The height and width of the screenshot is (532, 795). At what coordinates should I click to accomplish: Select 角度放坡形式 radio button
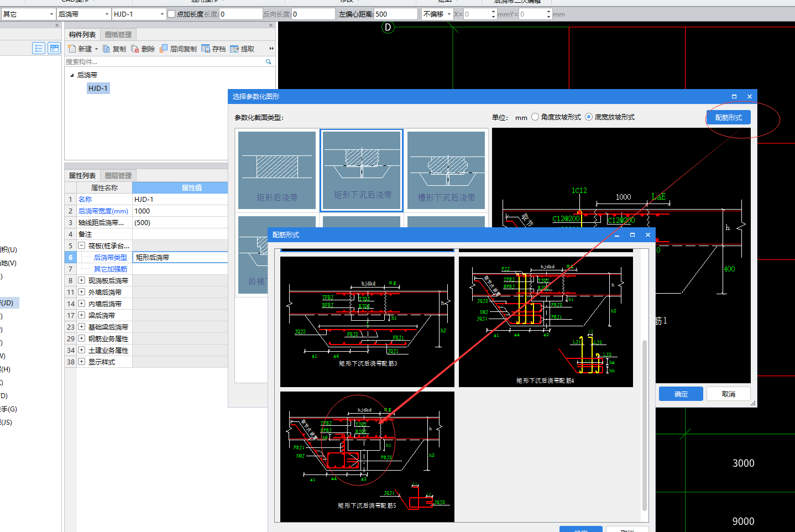pyautogui.click(x=535, y=117)
